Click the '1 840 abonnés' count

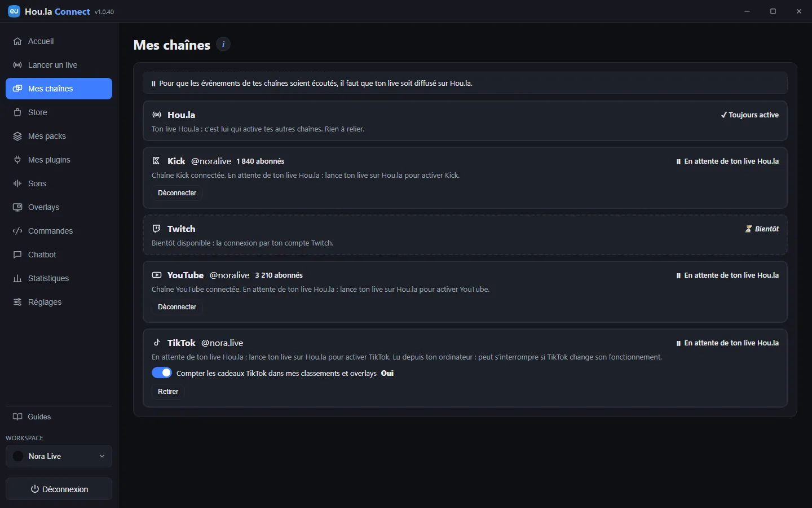[x=261, y=161]
